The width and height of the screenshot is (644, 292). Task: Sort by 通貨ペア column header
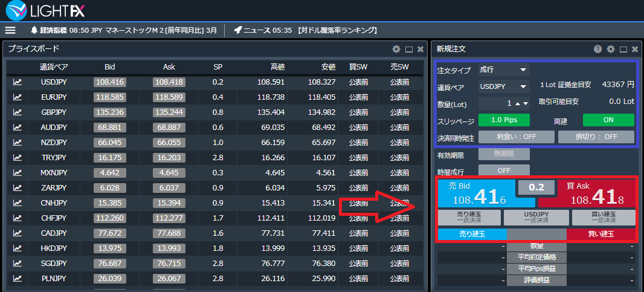pos(54,67)
